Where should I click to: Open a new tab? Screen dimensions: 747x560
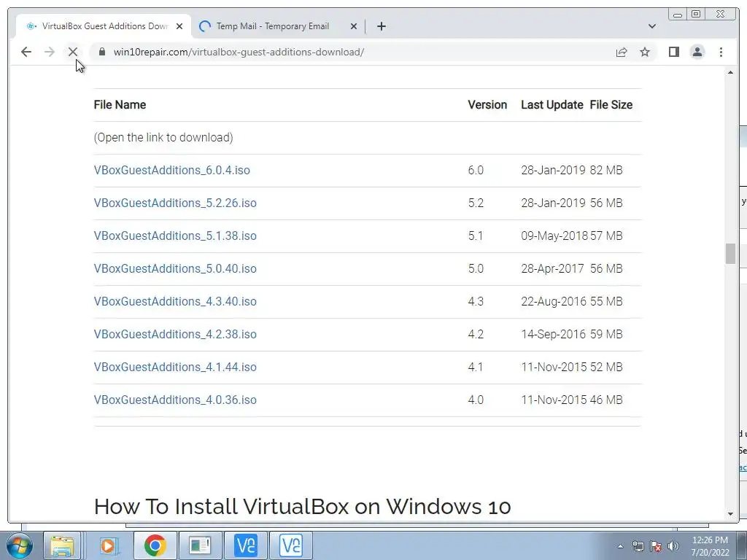(381, 26)
